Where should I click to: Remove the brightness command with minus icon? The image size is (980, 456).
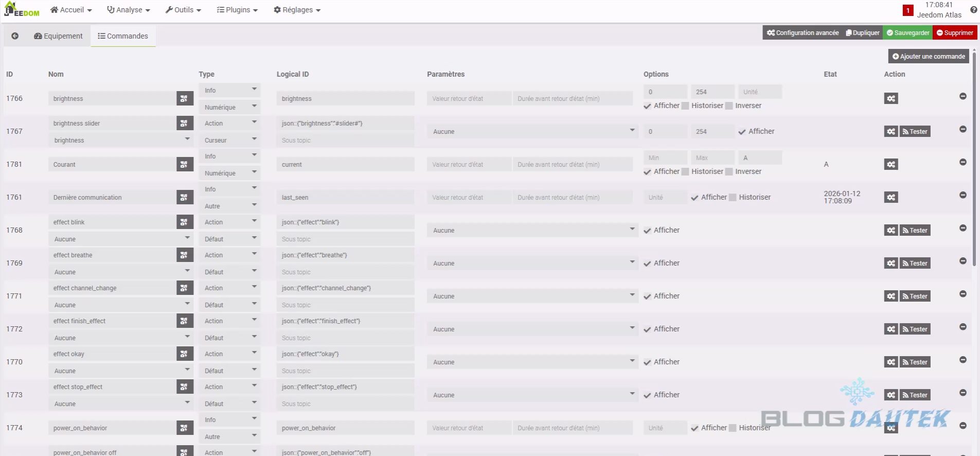point(963,96)
